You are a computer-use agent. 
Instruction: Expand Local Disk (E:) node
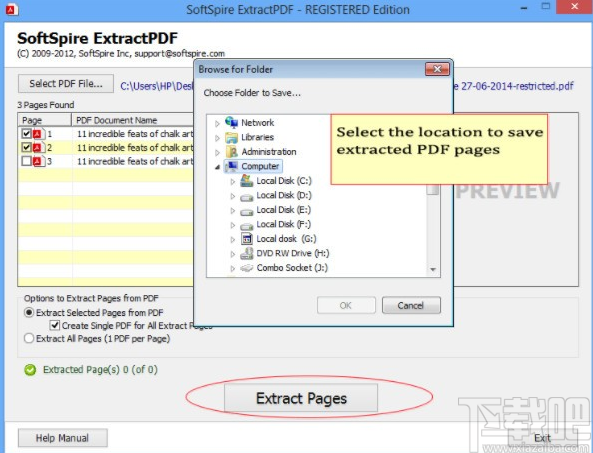click(x=233, y=211)
